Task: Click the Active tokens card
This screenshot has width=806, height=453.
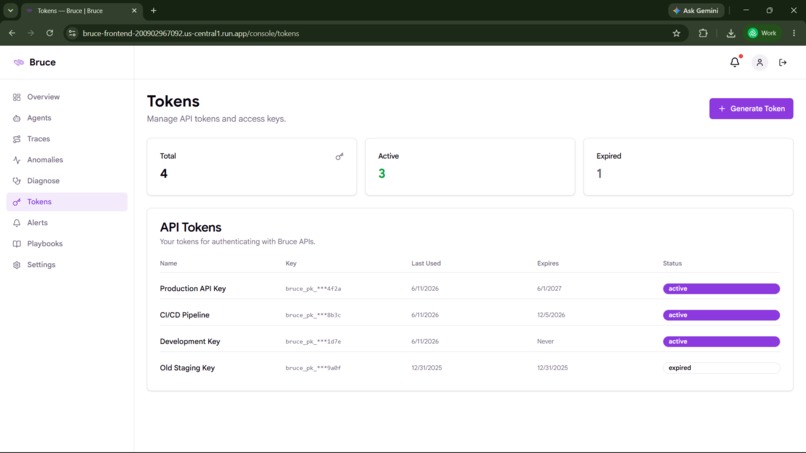Action: click(470, 167)
